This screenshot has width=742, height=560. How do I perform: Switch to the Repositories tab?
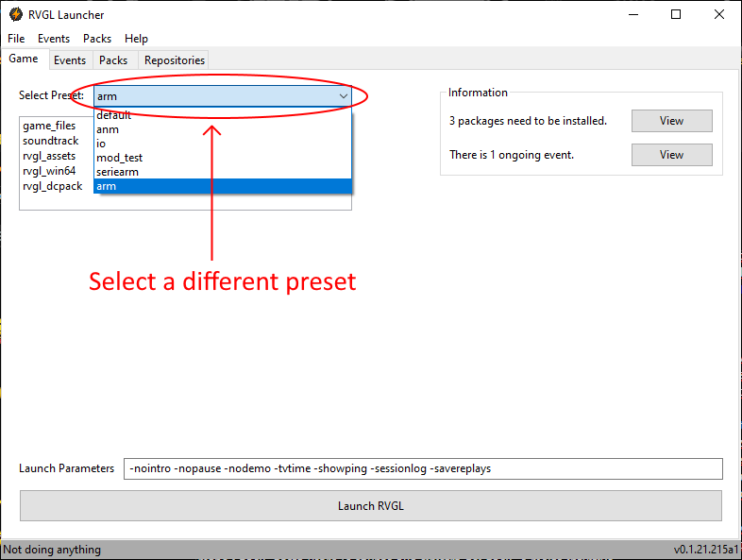click(175, 60)
